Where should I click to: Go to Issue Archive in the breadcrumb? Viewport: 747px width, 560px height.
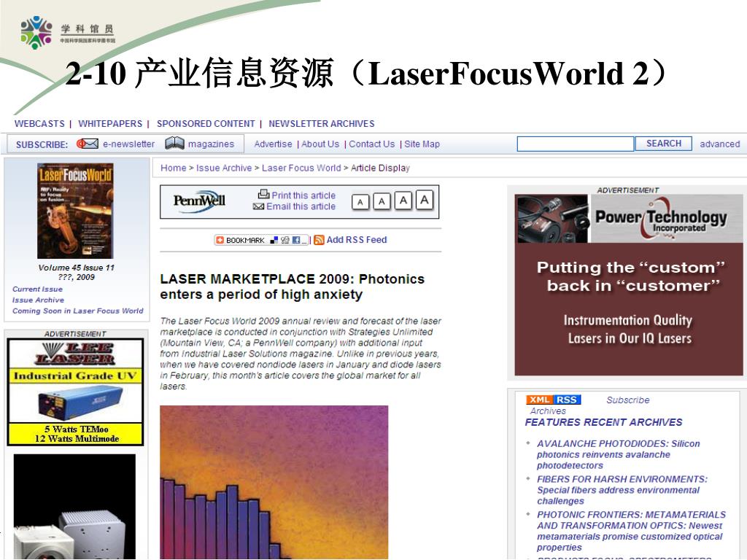[x=224, y=168]
